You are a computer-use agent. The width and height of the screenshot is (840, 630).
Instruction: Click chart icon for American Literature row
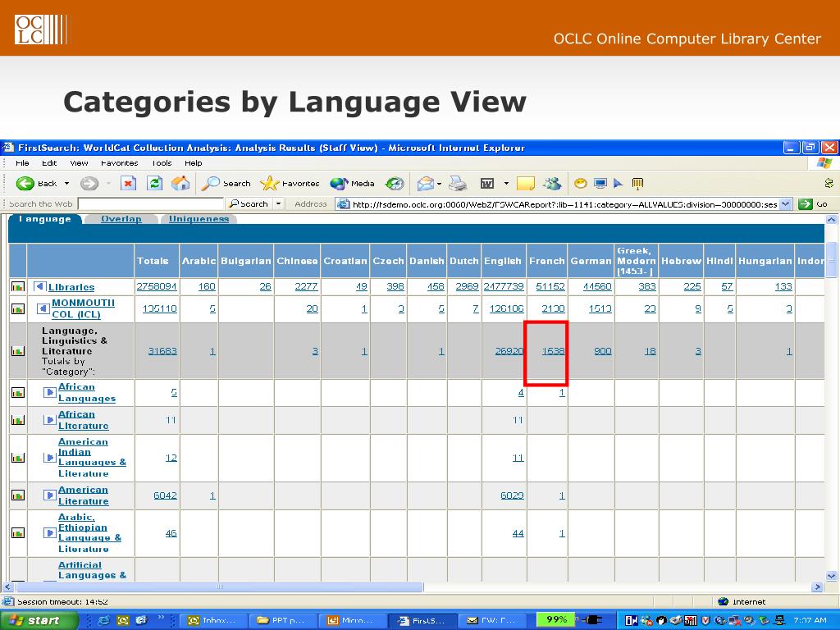pyautogui.click(x=18, y=495)
